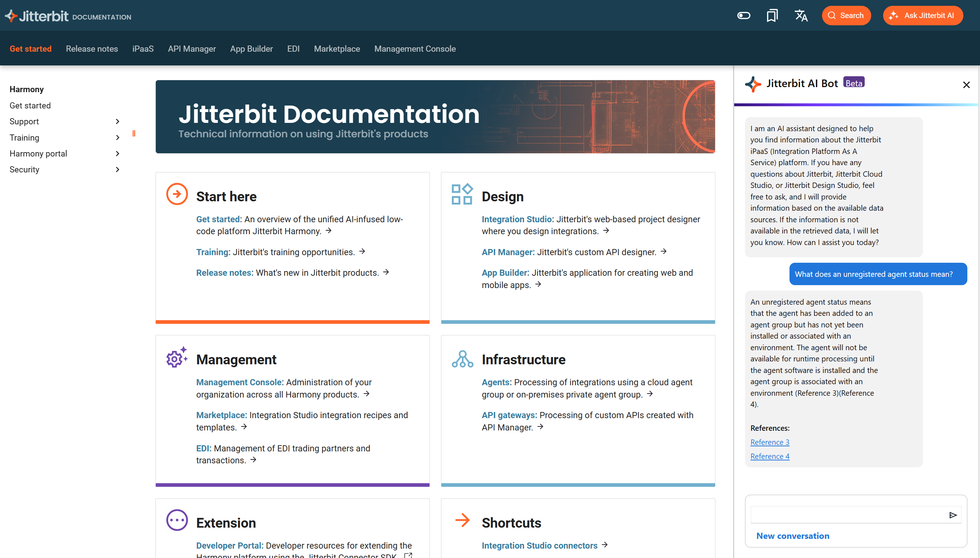Open the Management Console nav tab
Image resolution: width=980 pixels, height=558 pixels.
pyautogui.click(x=415, y=49)
